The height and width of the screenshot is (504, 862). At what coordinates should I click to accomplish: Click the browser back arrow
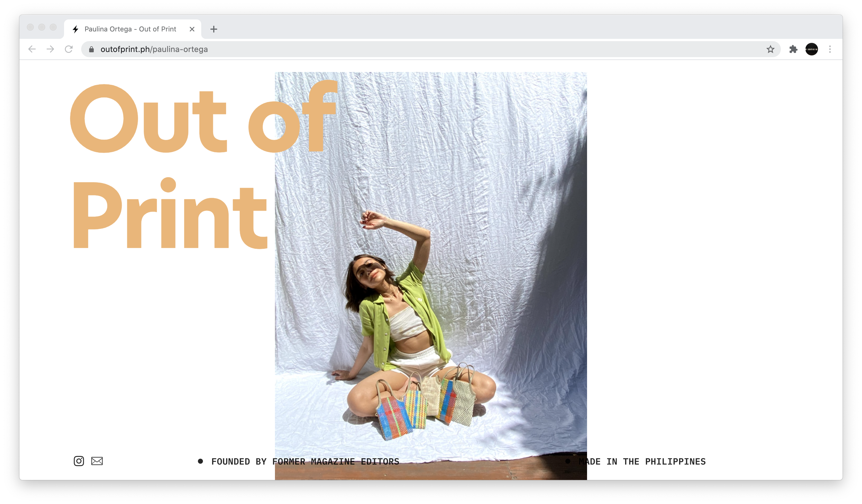pos(32,49)
